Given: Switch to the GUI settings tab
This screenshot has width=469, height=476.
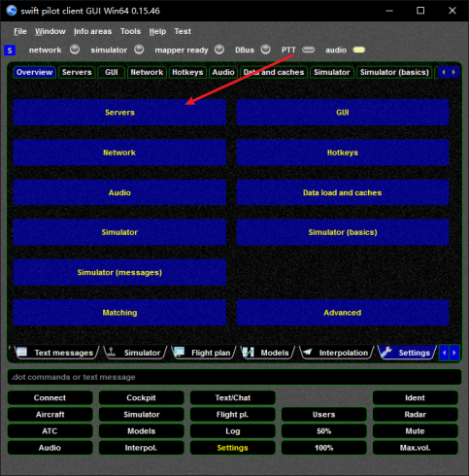Looking at the screenshot, I should 112,72.
